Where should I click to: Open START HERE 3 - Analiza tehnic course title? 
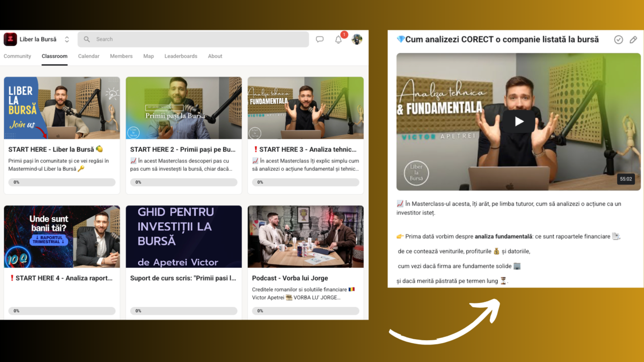[305, 150]
